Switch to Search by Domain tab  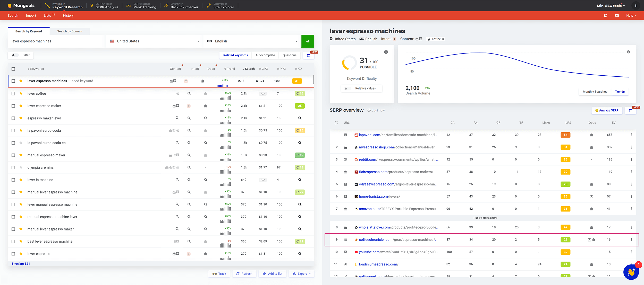coord(70,31)
